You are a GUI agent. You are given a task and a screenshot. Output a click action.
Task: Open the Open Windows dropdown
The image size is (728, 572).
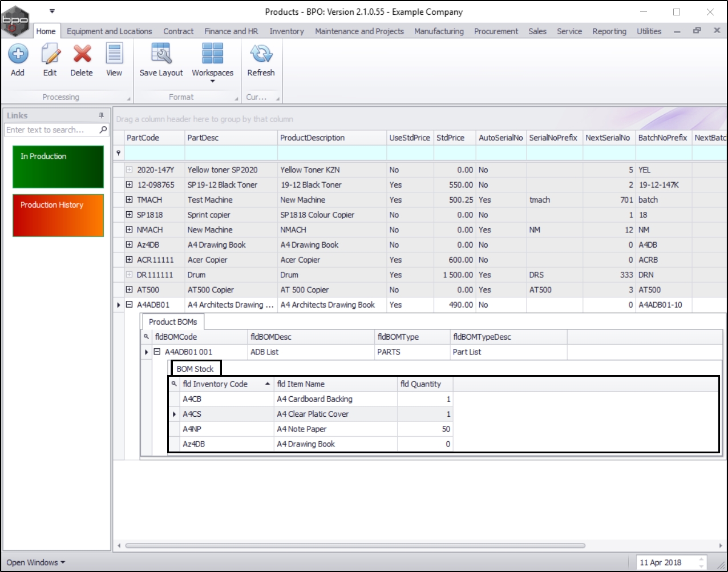click(36, 562)
